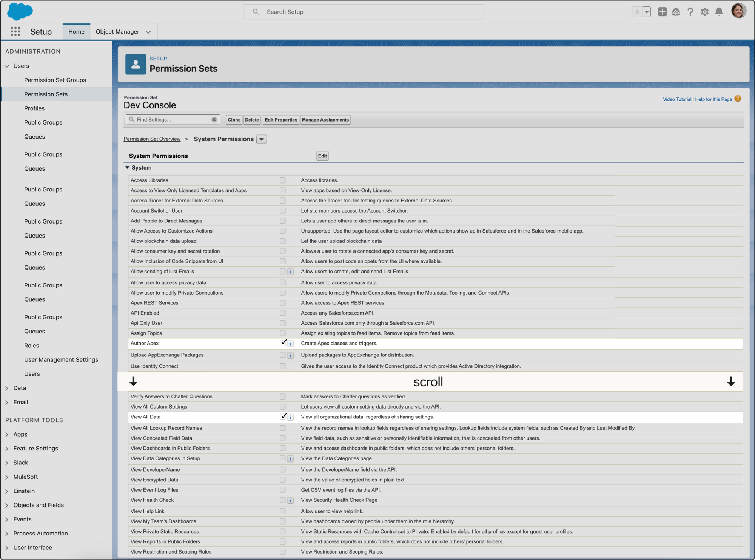Screen dimensions: 755x560
Task: Clear the Find Settings search box
Action: 214,120
